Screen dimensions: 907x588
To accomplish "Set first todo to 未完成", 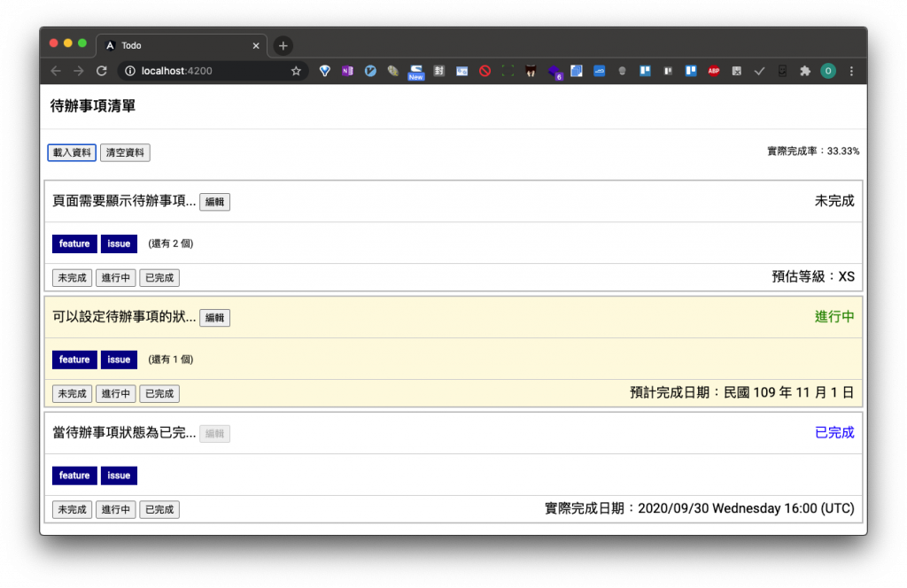I will [72, 277].
